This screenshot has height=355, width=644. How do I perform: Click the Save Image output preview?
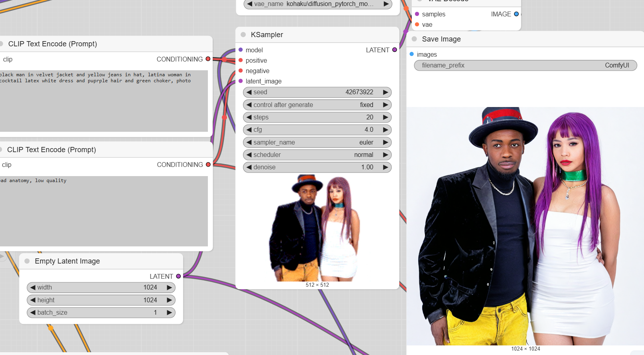(x=525, y=226)
